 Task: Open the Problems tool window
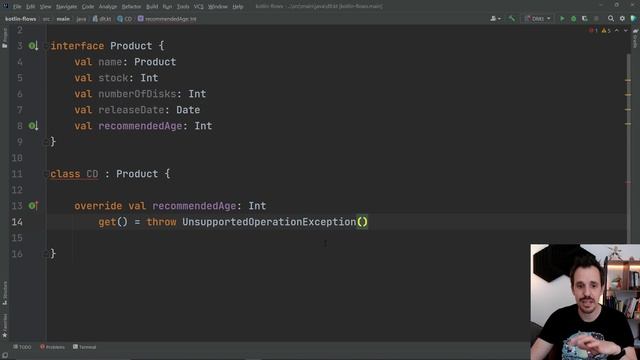tap(52, 347)
